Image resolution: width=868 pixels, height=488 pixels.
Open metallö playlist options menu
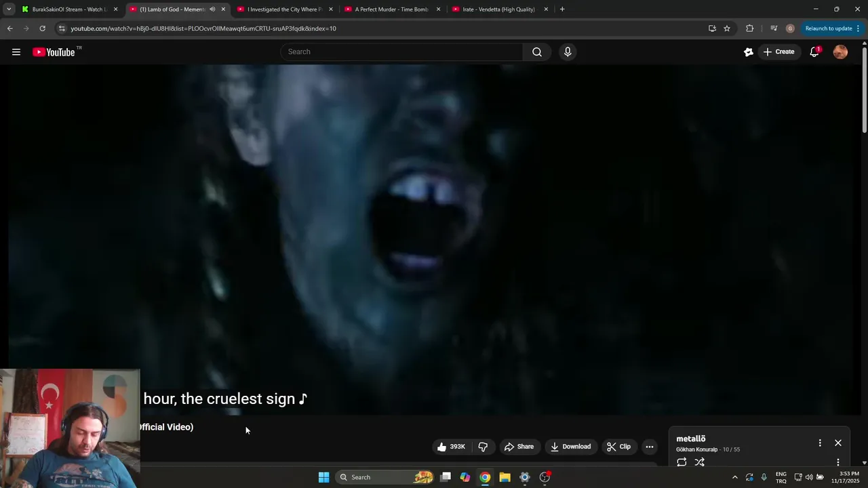coord(820,443)
